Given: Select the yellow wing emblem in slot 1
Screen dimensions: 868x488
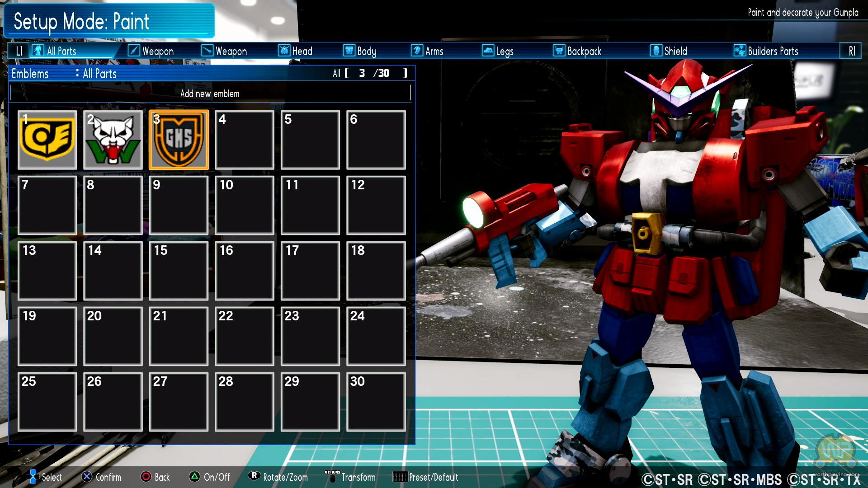Looking at the screenshot, I should point(47,140).
